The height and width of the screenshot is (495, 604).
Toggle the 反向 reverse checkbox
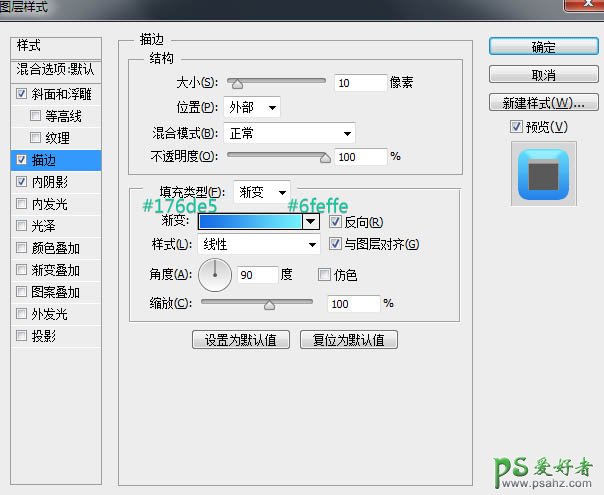click(335, 222)
